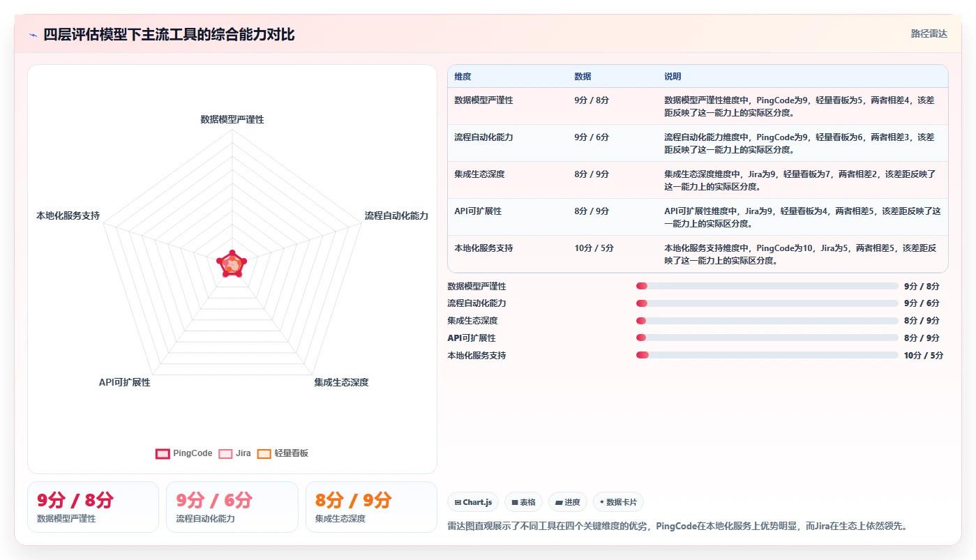Screen dimensions: 976x560
Task: Click the radar axis label 集成生态深度
Action: point(341,383)
